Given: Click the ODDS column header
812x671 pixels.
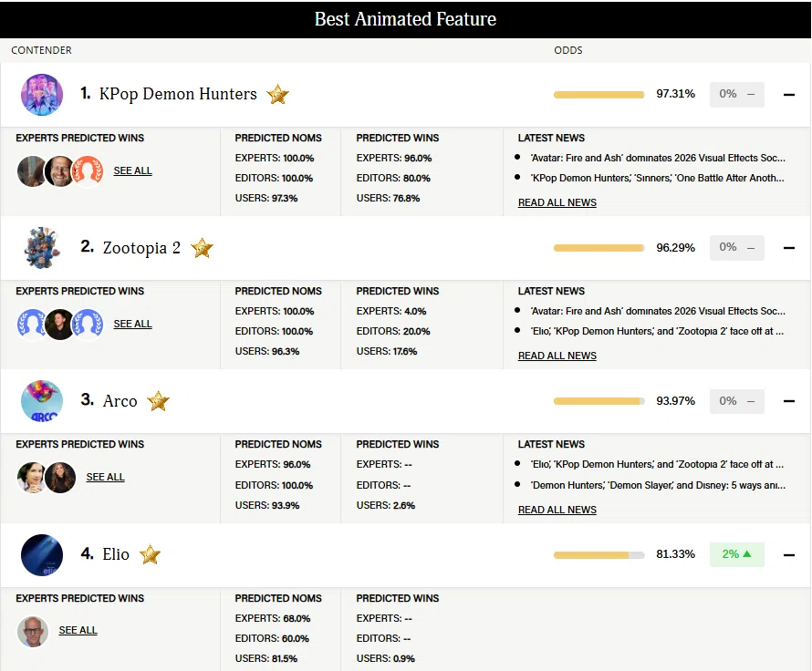Looking at the screenshot, I should 568,50.
